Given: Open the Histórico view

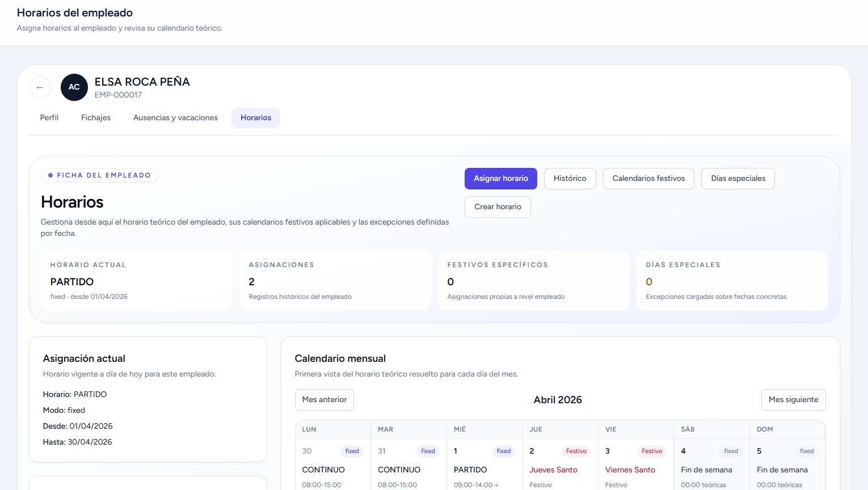Looking at the screenshot, I should [x=570, y=179].
